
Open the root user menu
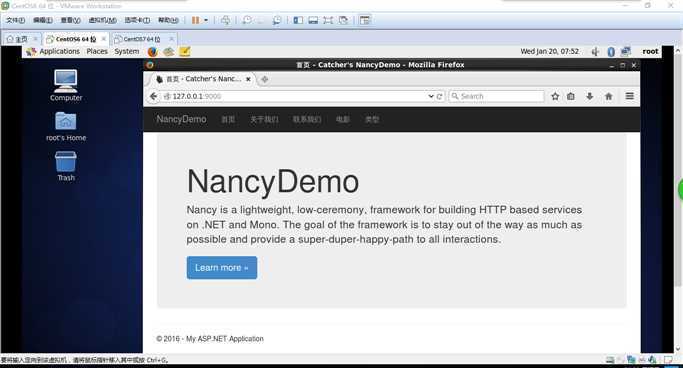(650, 51)
